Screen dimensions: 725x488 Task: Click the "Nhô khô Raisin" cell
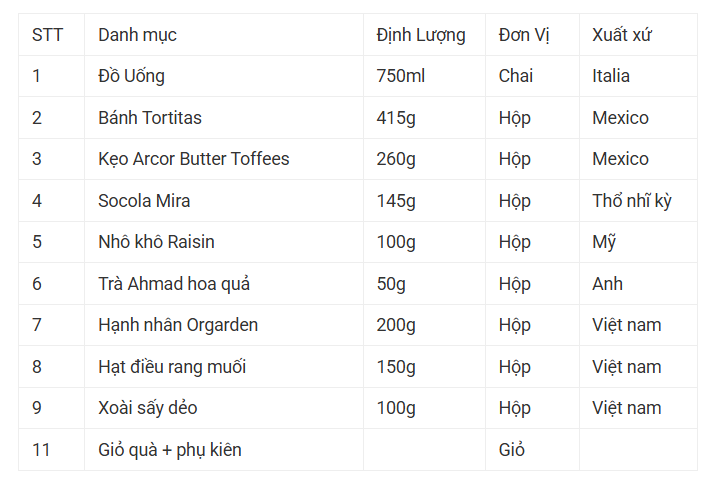[156, 242]
